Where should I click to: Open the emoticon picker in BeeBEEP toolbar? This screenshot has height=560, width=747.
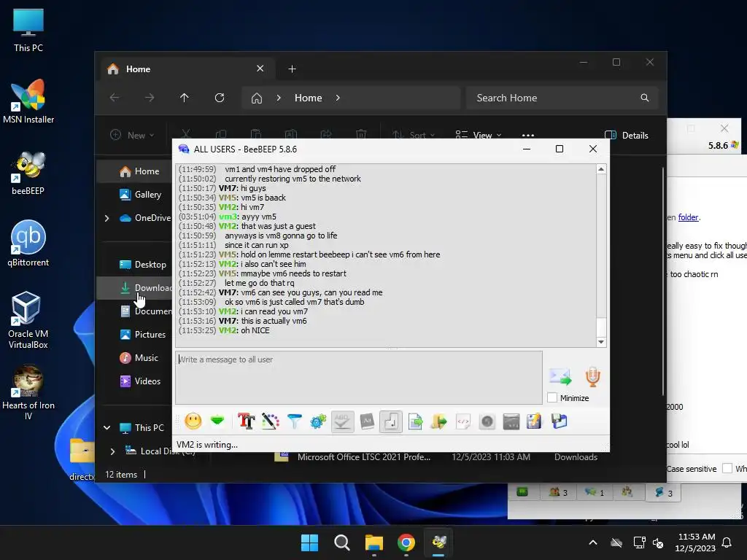[x=193, y=421]
